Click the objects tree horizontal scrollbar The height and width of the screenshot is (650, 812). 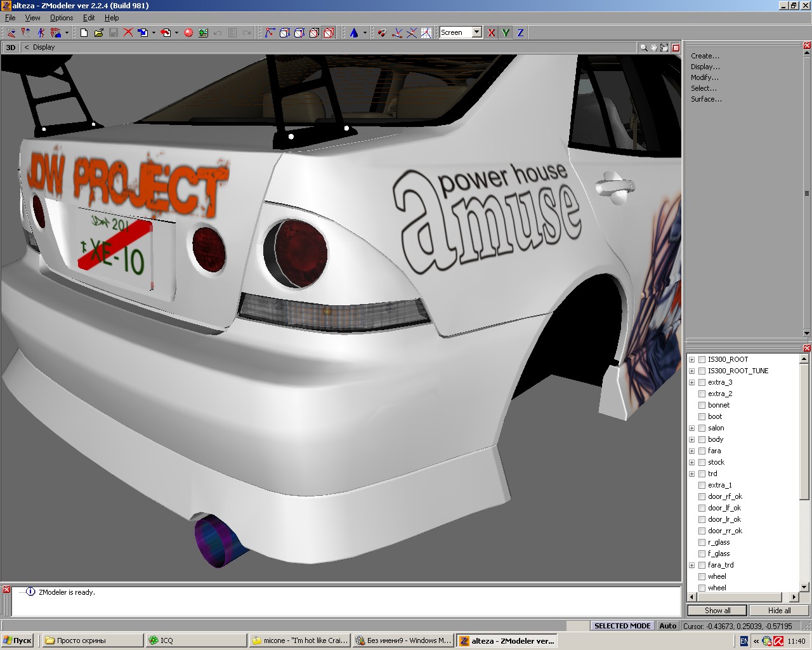[x=743, y=597]
